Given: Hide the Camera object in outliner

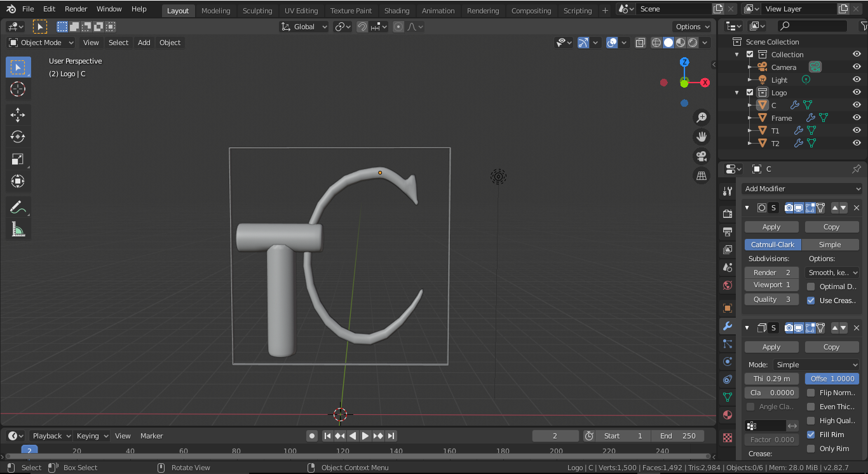Looking at the screenshot, I should tap(857, 67).
